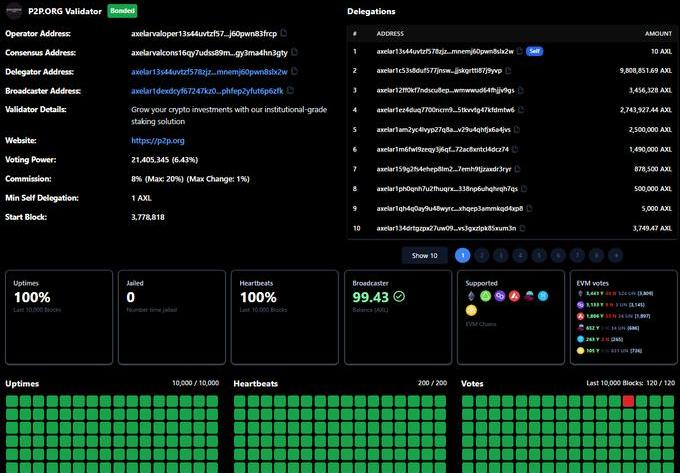Open address axelar1am2yc4lvyp27q8a delegation row 5

click(x=444, y=129)
